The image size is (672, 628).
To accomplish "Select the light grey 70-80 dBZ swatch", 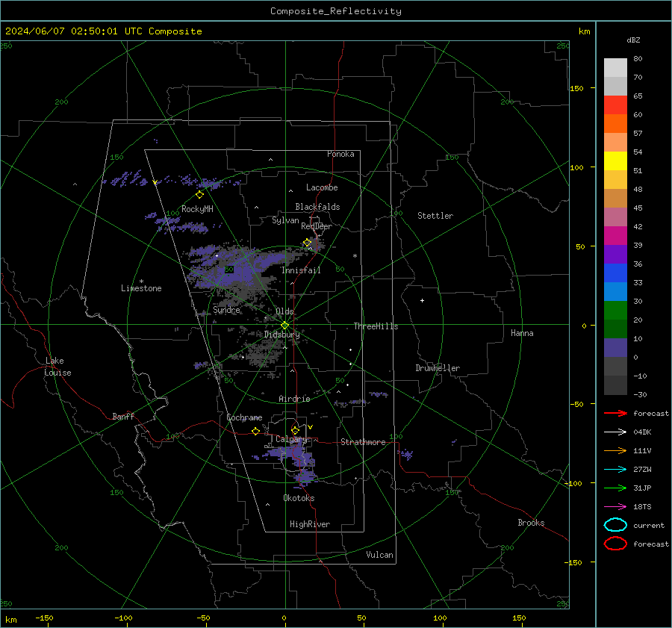I will [x=615, y=67].
